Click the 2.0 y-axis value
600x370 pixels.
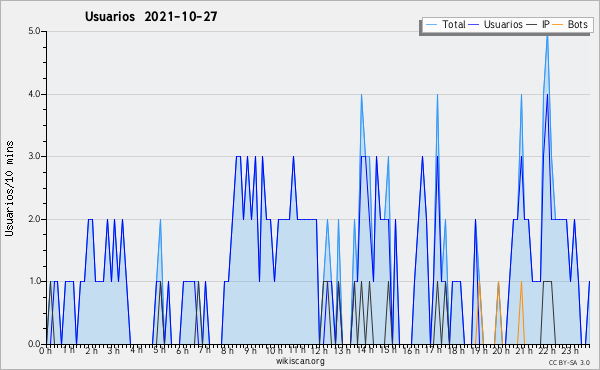[x=34, y=219]
